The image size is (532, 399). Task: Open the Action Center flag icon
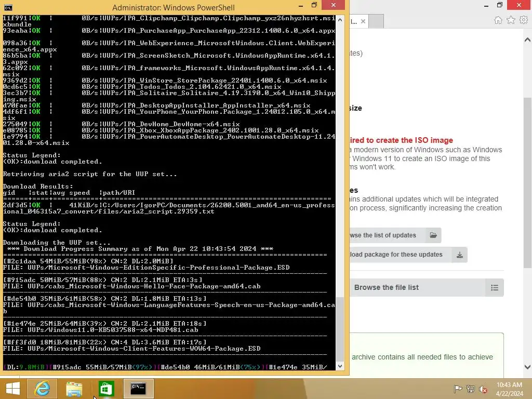[458, 389]
